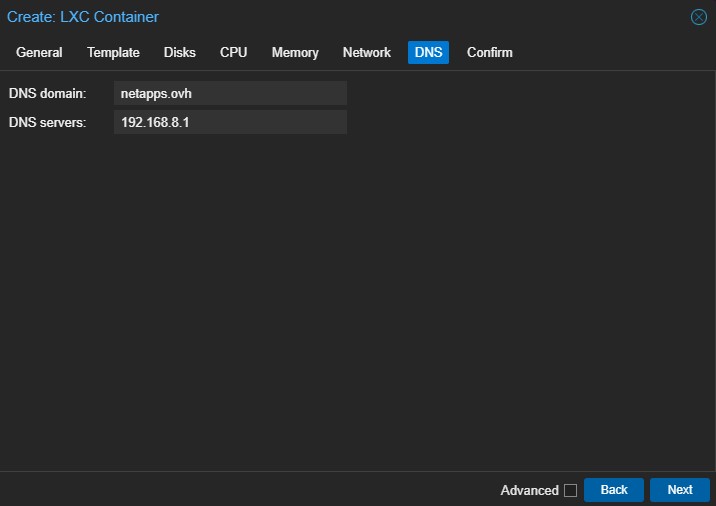Focus the DNS domain input field
This screenshot has width=716, height=506.
[x=230, y=93]
